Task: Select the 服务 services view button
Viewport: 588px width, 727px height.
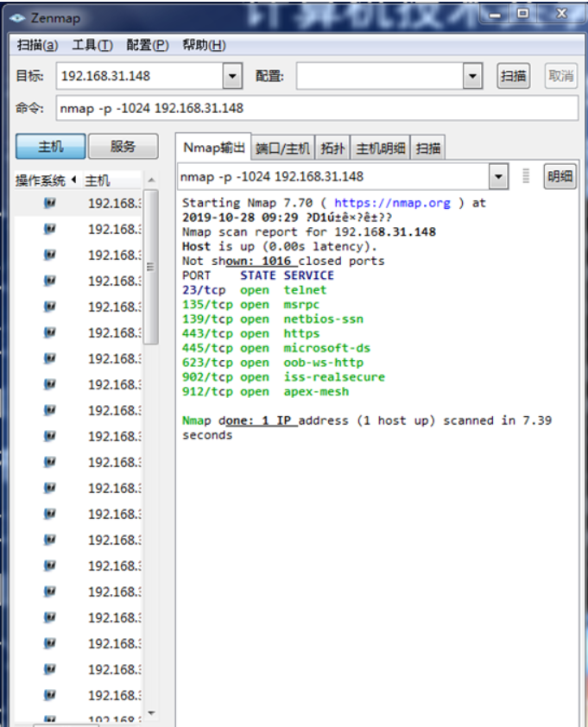Action: [123, 147]
